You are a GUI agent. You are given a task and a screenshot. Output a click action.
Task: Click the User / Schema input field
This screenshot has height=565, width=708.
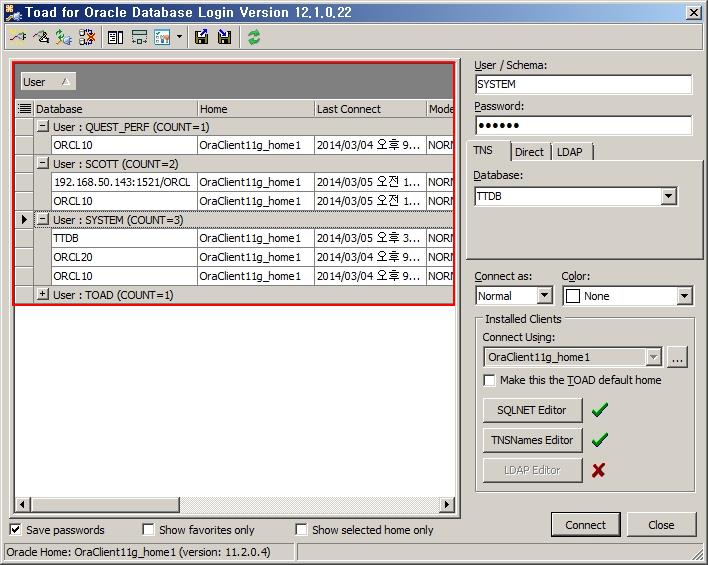tap(582, 84)
